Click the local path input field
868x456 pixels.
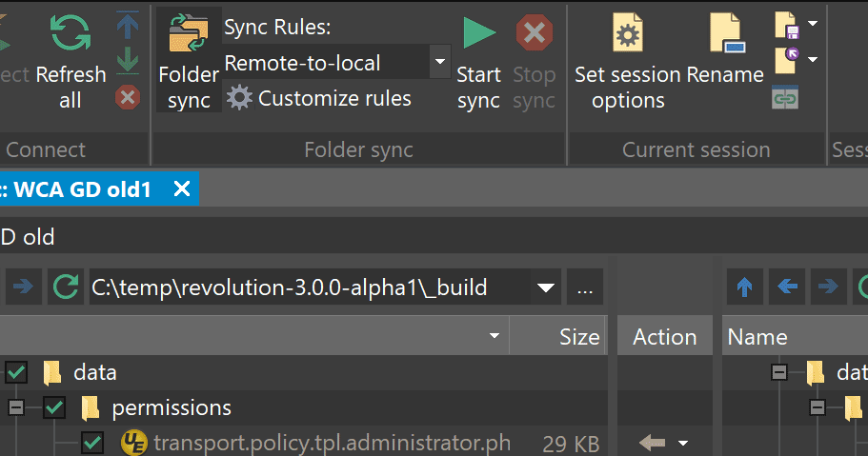[x=305, y=287]
